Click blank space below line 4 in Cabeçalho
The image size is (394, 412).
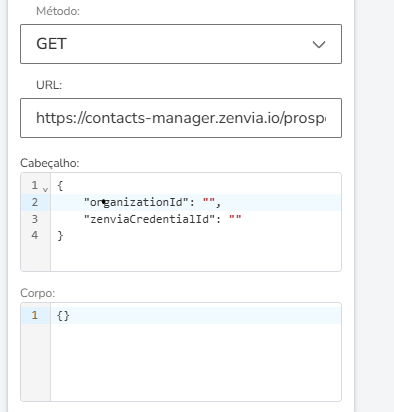196,257
